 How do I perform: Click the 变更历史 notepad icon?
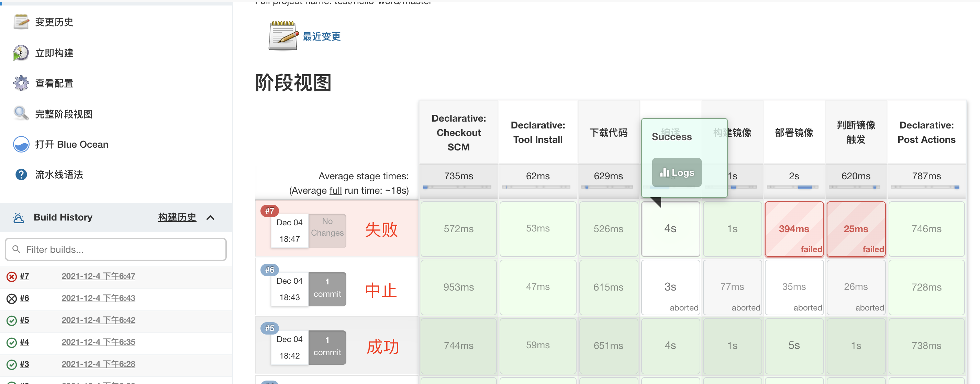coord(21,22)
